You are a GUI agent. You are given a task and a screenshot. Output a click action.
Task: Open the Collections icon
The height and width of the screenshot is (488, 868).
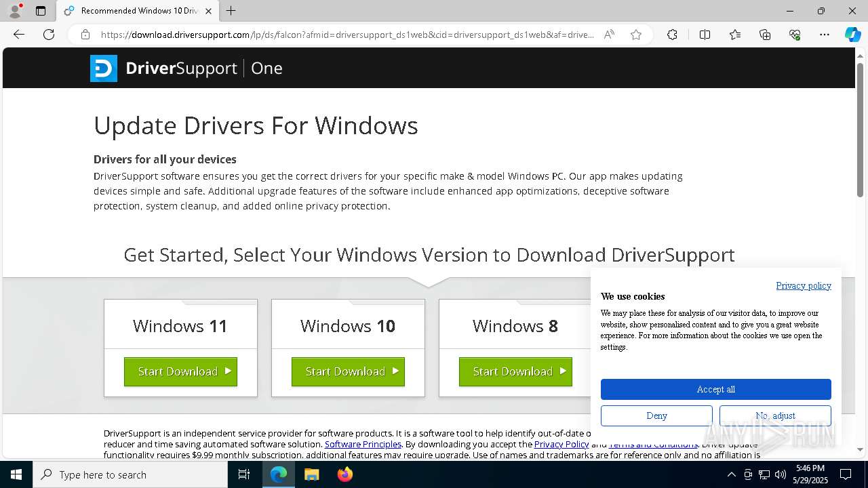point(765,35)
